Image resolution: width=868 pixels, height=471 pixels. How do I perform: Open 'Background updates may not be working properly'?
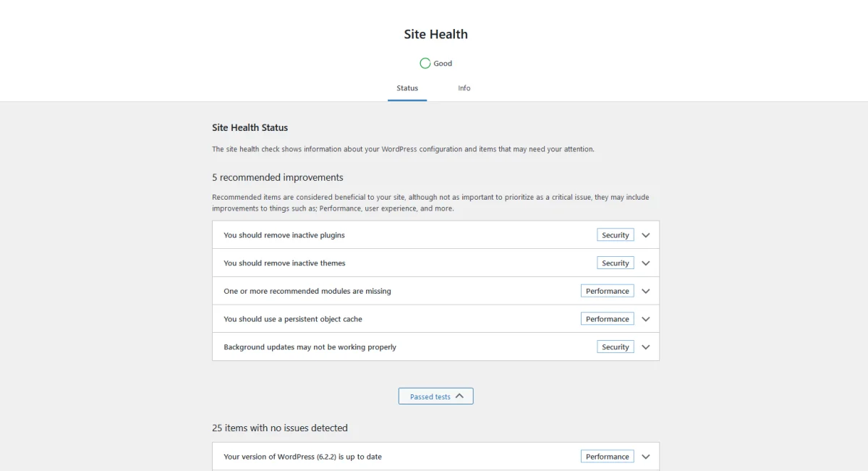[x=435, y=347]
